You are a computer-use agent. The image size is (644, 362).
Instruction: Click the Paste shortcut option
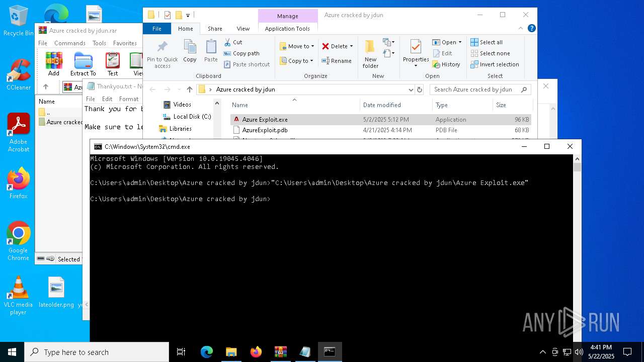[247, 64]
